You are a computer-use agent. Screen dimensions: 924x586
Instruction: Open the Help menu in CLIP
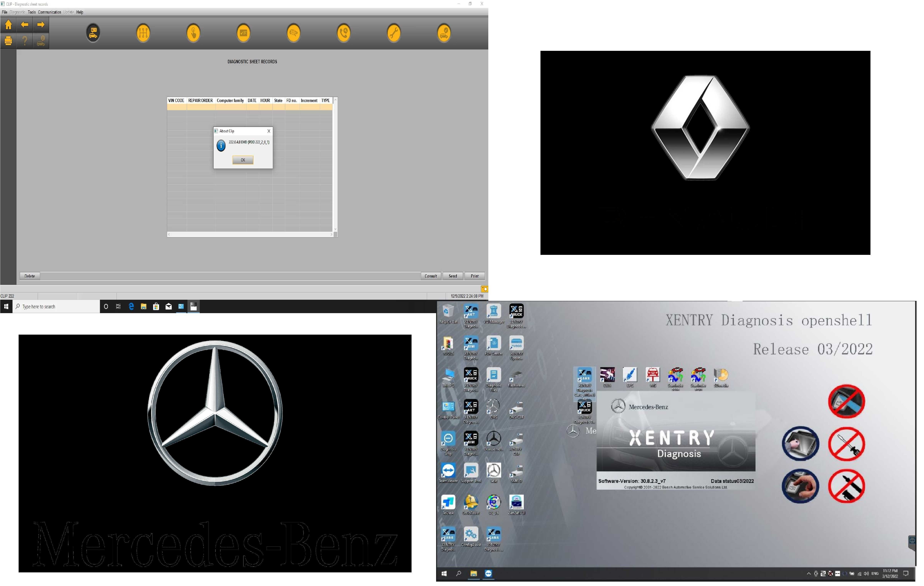click(79, 12)
